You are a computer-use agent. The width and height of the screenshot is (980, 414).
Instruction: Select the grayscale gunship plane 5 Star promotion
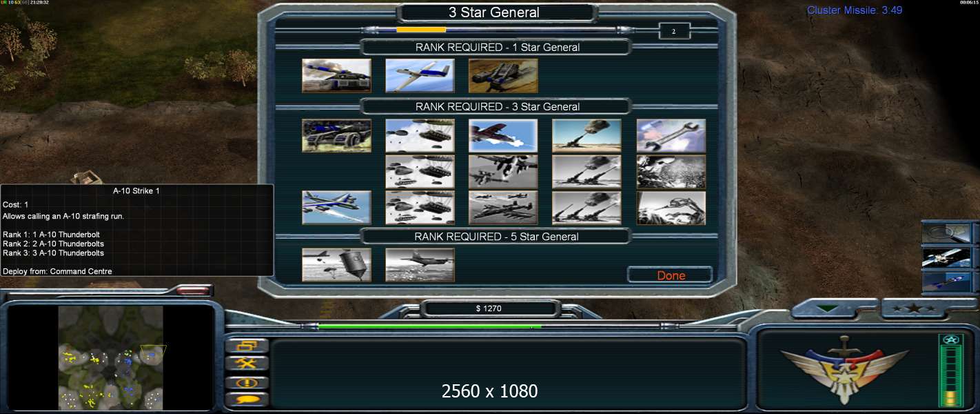[x=420, y=265]
